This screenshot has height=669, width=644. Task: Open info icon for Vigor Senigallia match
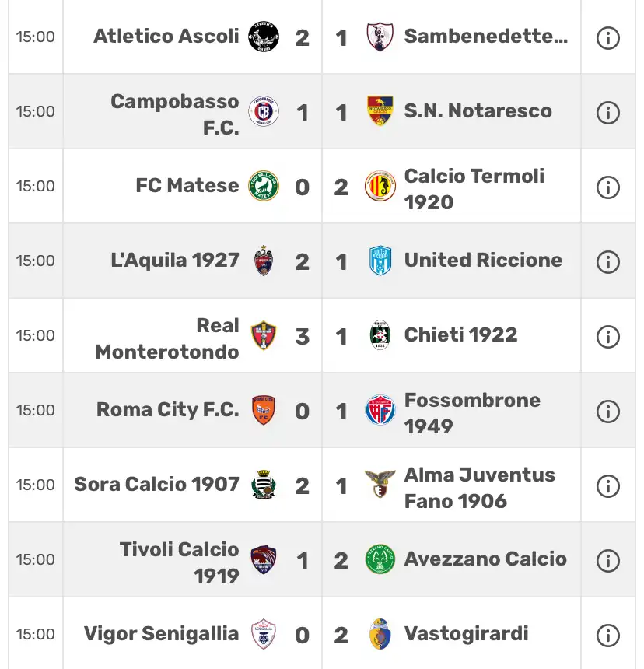pos(607,636)
